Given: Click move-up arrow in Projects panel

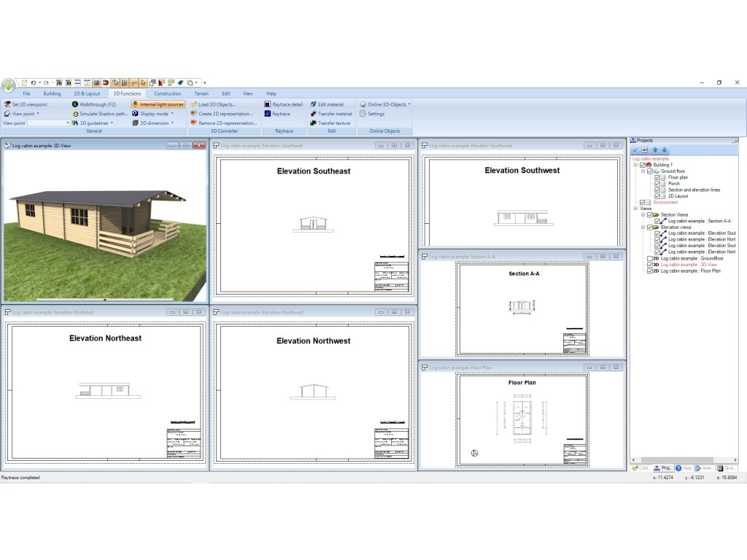Looking at the screenshot, I should tap(655, 150).
